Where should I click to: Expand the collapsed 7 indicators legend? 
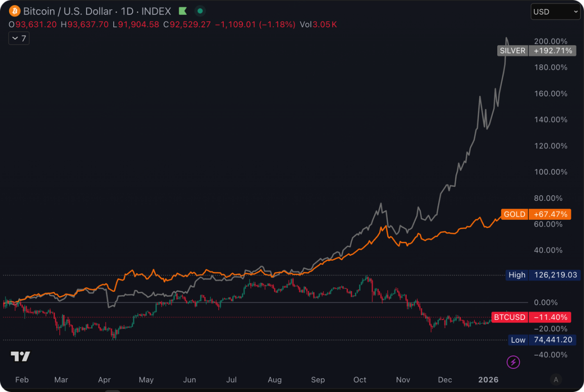pos(19,38)
